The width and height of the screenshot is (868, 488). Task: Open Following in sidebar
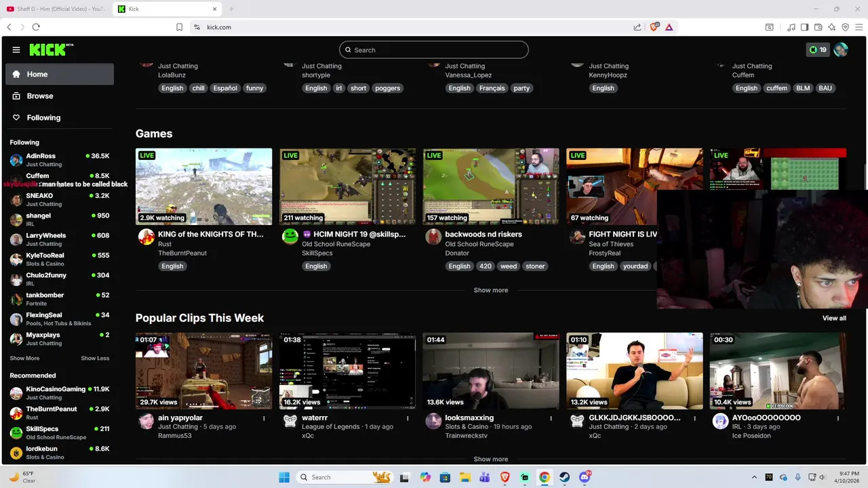tap(60, 117)
